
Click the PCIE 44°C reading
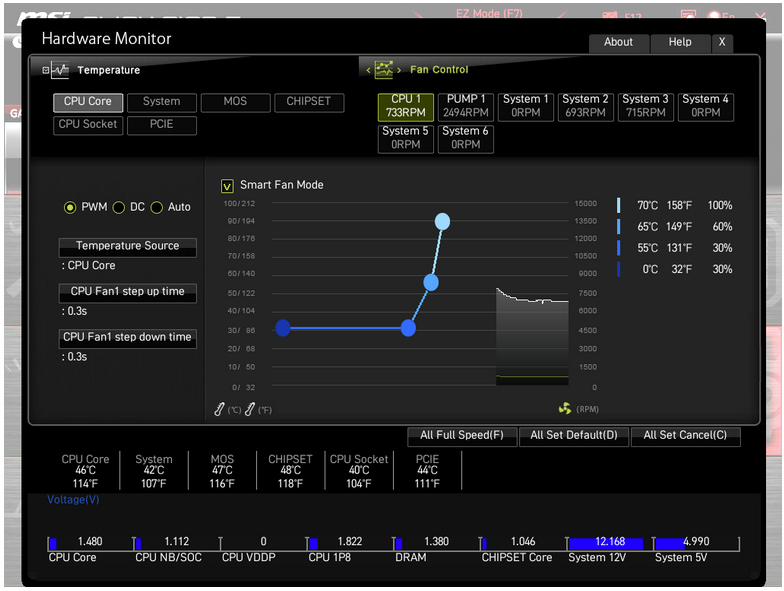[428, 471]
